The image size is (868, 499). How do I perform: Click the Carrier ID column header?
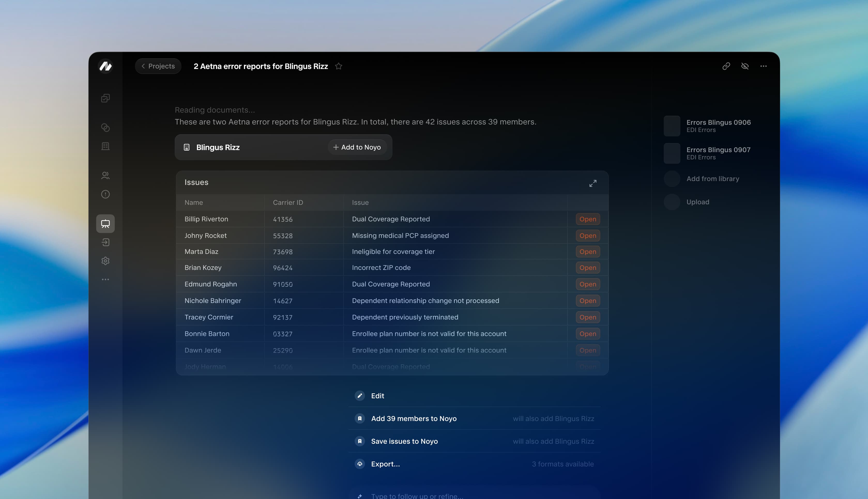288,202
